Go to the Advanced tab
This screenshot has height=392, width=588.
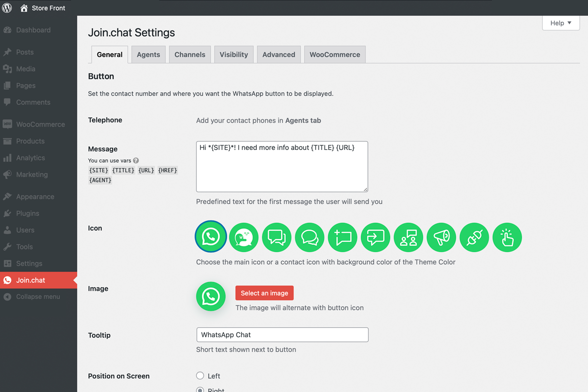coord(279,54)
